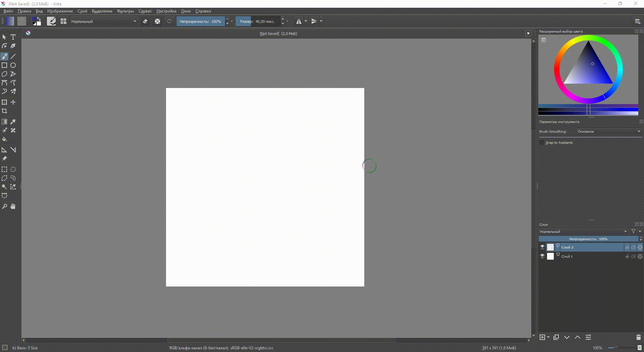Select the Measure tool
Screen dimensions: 644x352
4,150
